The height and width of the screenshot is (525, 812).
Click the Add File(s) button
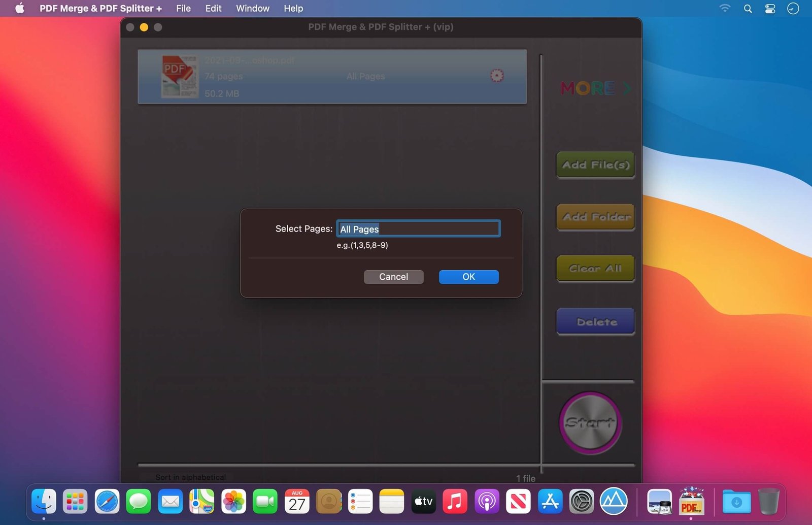[x=595, y=165]
